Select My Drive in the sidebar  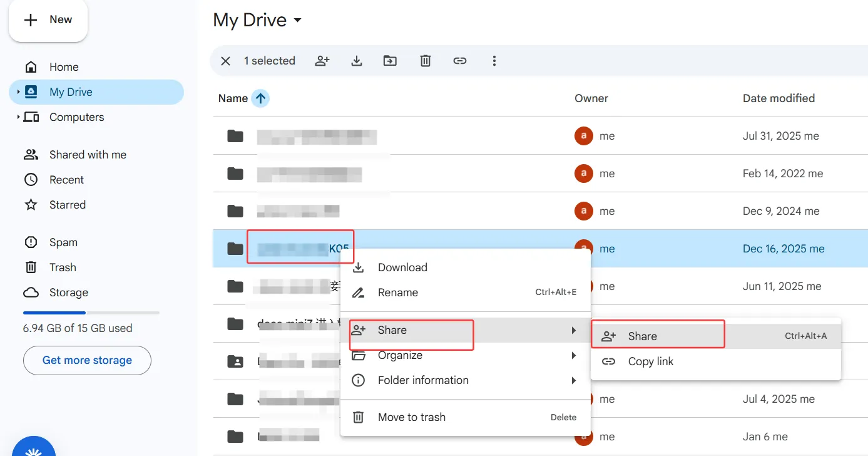pos(96,92)
